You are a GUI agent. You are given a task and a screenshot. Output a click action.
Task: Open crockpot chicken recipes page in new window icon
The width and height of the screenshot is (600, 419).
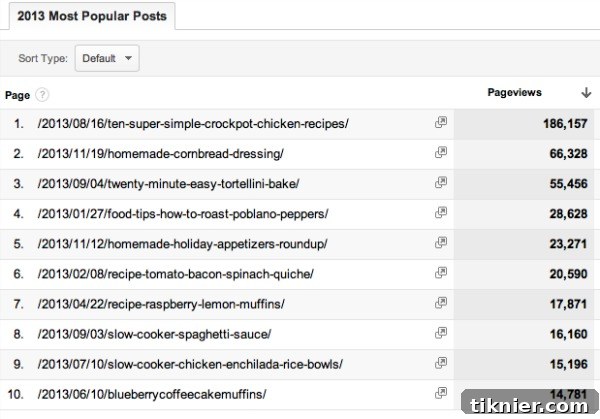pyautogui.click(x=440, y=123)
